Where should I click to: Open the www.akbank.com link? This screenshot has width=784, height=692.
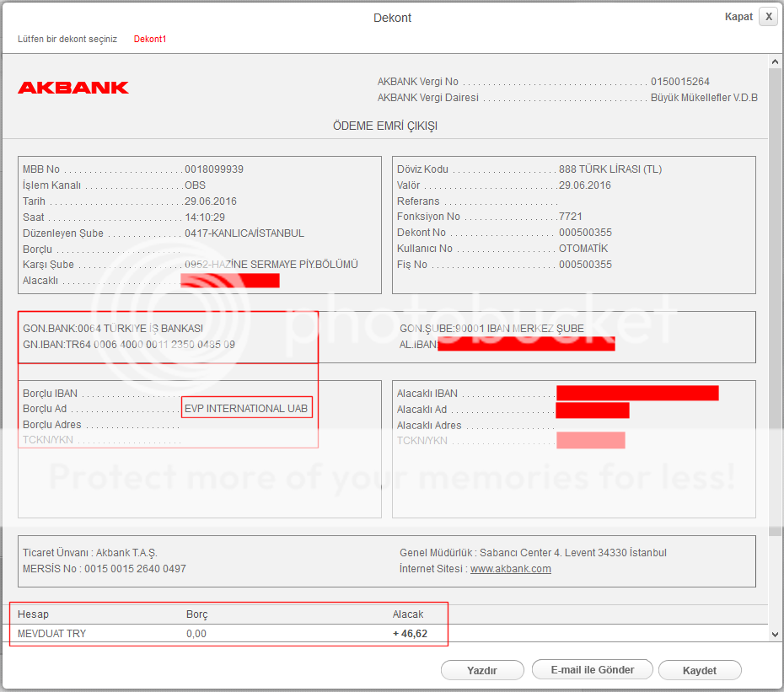pos(511,568)
